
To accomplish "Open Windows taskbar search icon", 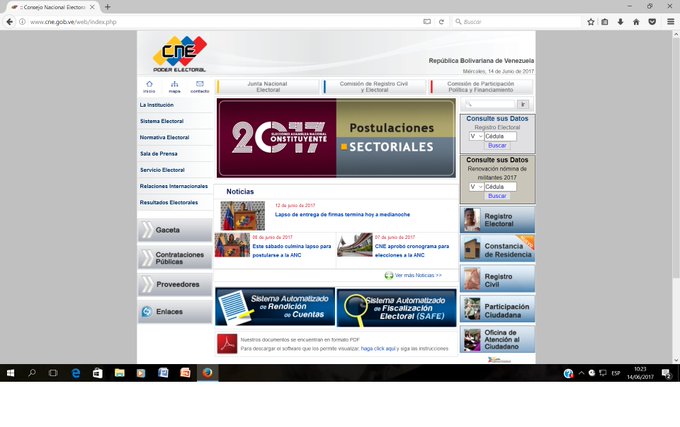I will click(x=32, y=373).
